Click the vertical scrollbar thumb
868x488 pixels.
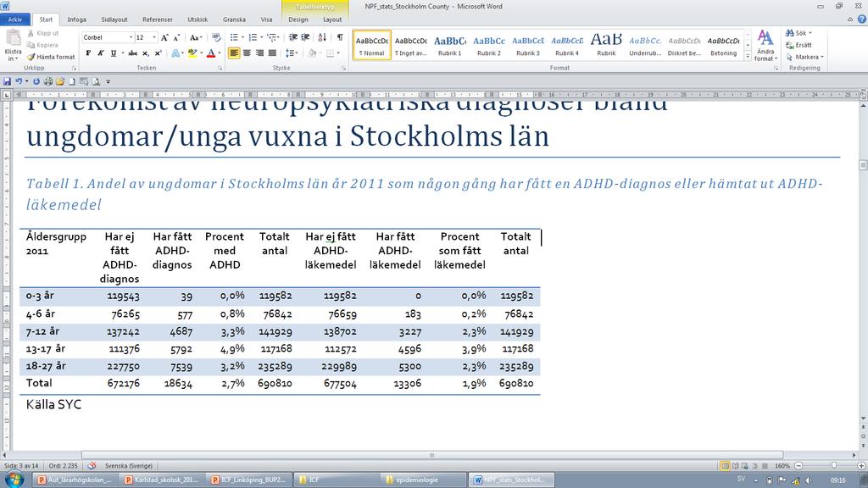863,165
